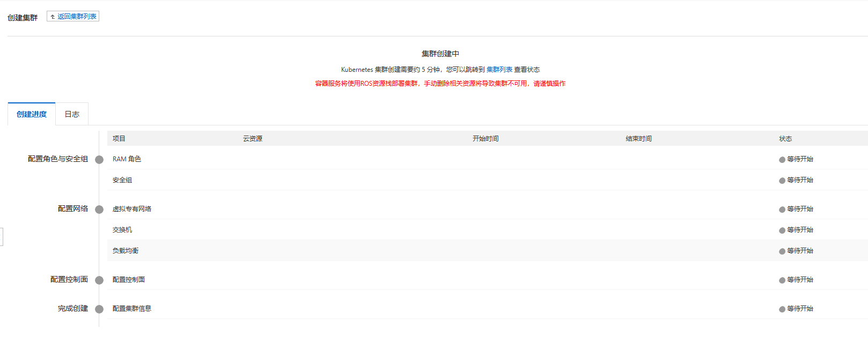Switch to the 日志 tab
This screenshot has width=868, height=343.
tap(72, 114)
